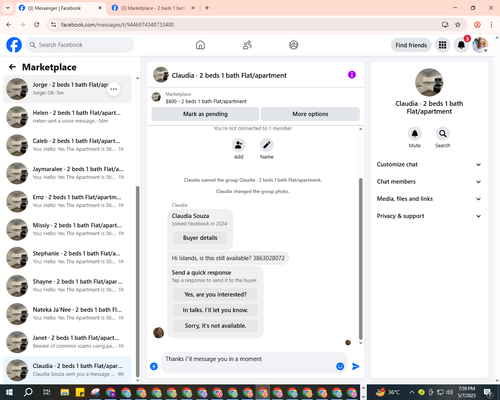
Task: Click the message thread vertical scrollbar
Action: coord(360,258)
